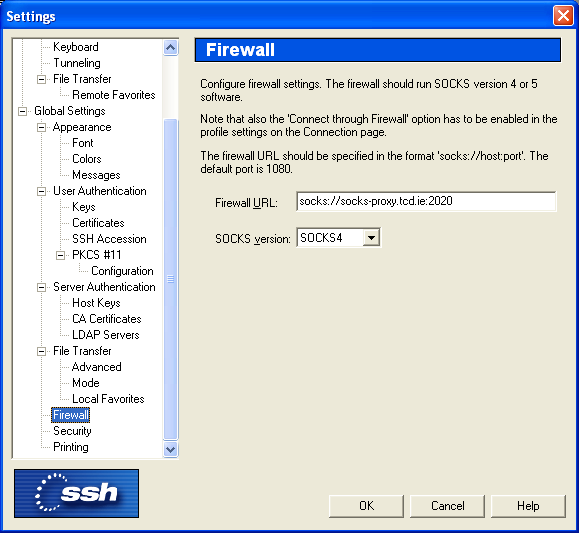Open the SOCKS version dropdown
Image resolution: width=579 pixels, height=533 pixels.
(x=371, y=238)
